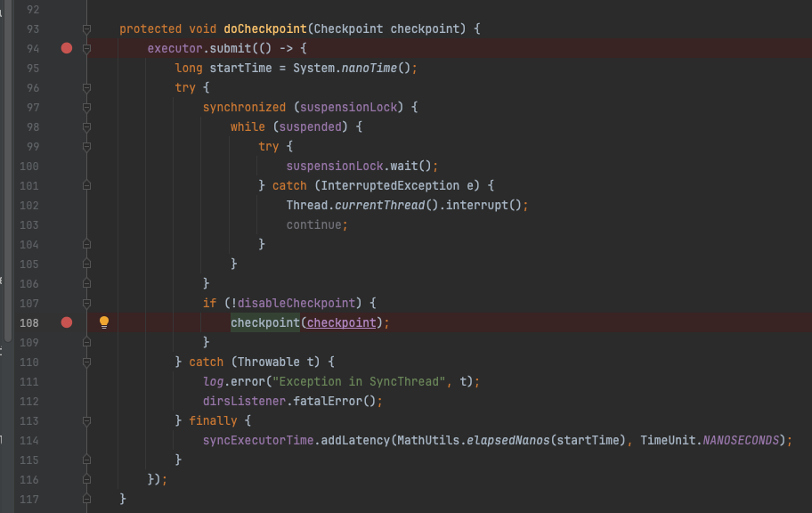Click fatalError on line 112
The height and width of the screenshot is (513, 812).
click(x=328, y=401)
